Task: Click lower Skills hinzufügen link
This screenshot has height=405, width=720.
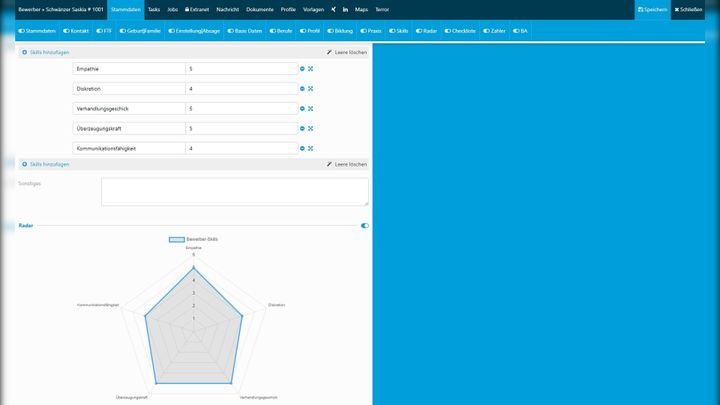Action: point(49,164)
